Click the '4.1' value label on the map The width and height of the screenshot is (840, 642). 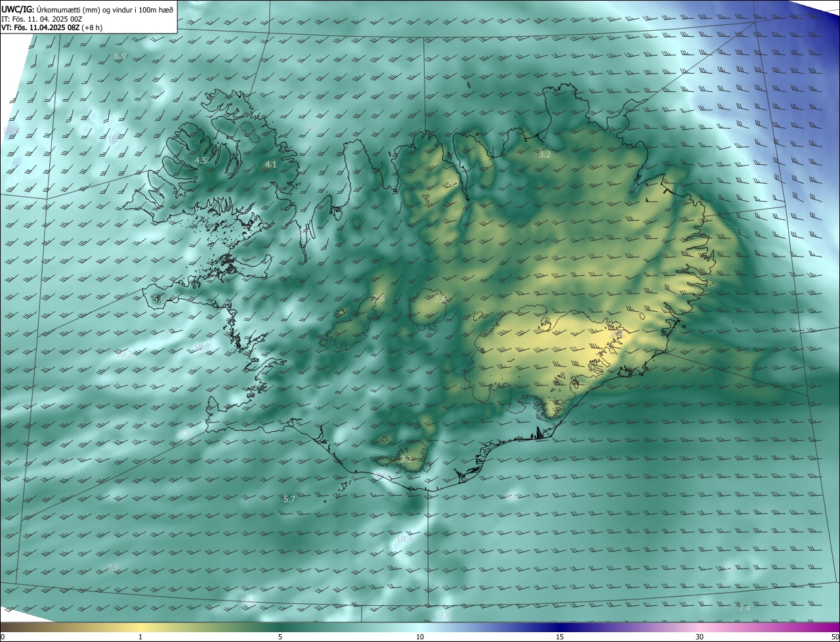(270, 164)
